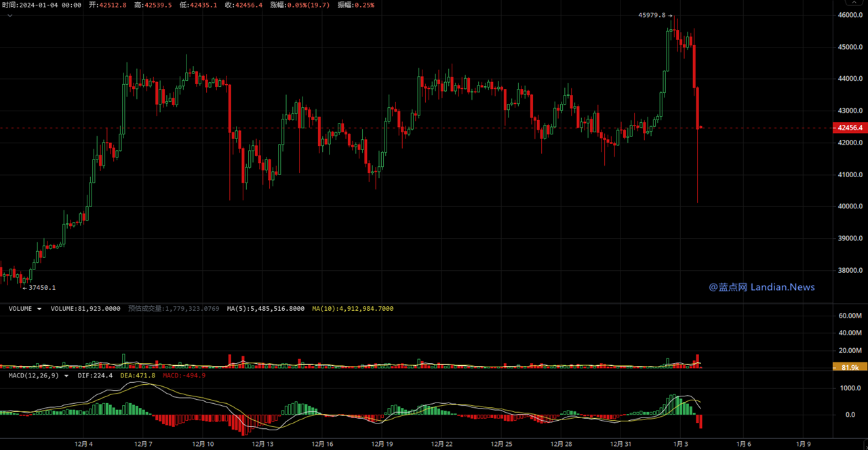Click the 60.00M volume axis label

click(850, 316)
